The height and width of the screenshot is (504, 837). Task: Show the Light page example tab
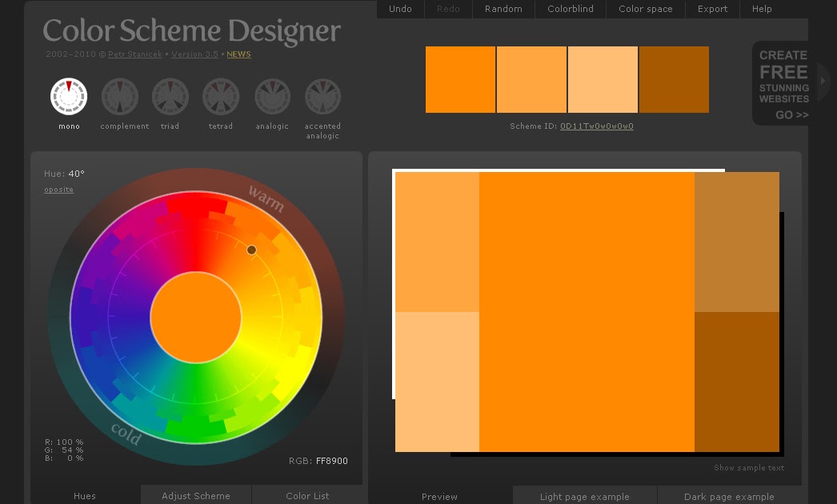pyautogui.click(x=584, y=497)
